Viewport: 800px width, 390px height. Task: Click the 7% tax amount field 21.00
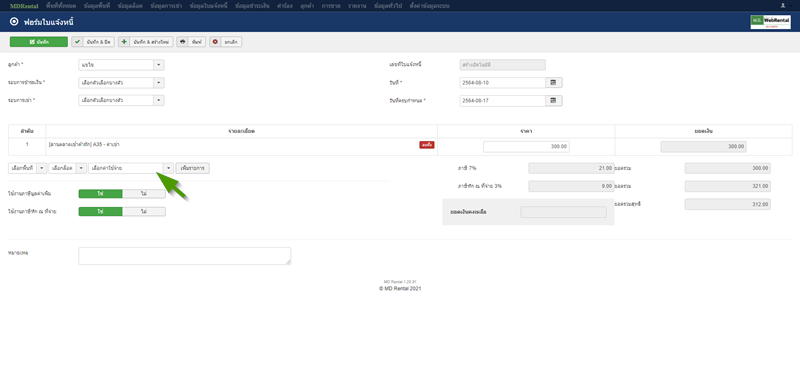click(x=571, y=168)
